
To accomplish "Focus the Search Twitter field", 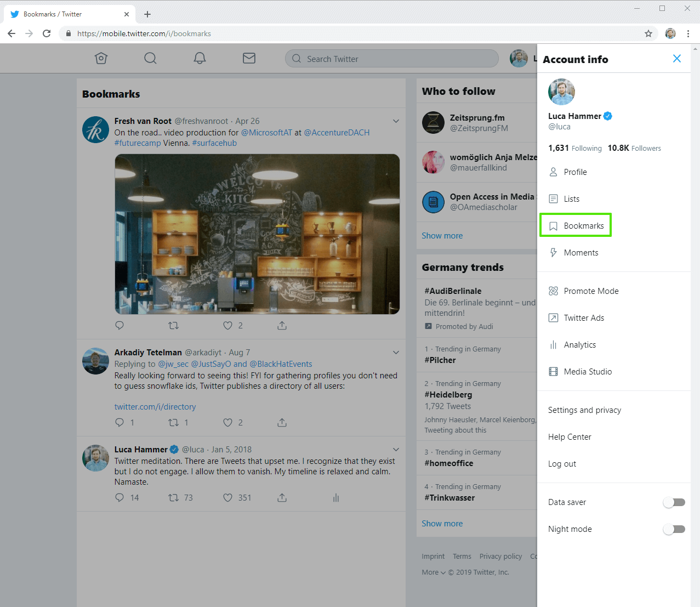I will (x=392, y=59).
